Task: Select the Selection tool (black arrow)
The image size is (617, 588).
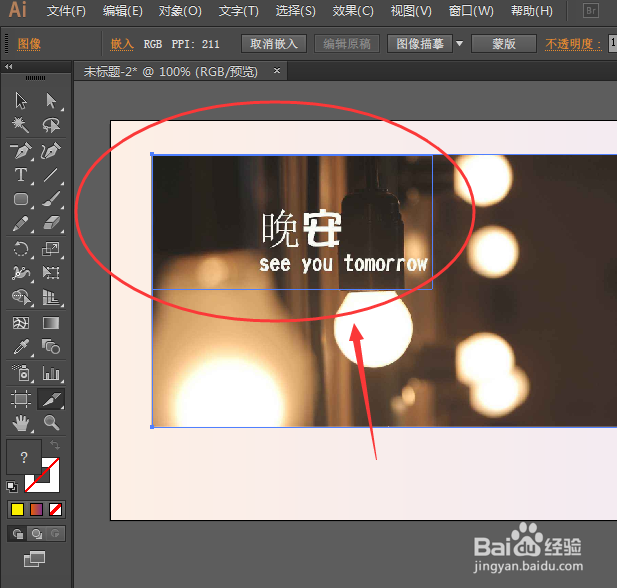Action: (x=21, y=101)
